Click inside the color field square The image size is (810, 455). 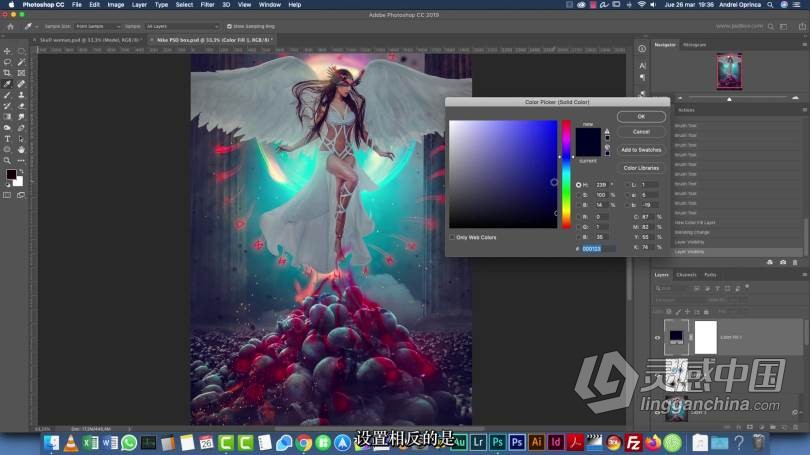pyautogui.click(x=503, y=174)
